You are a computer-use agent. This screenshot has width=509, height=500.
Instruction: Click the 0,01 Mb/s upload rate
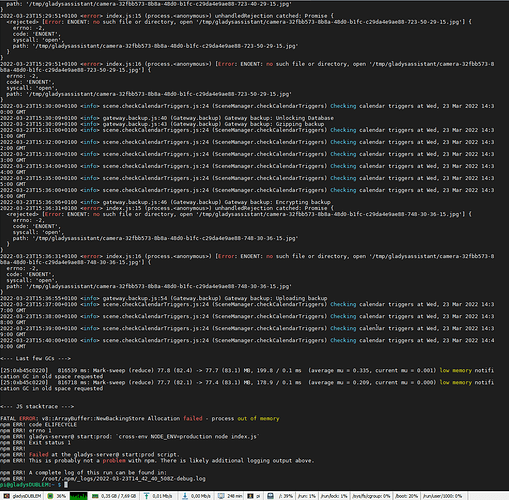click(x=162, y=496)
